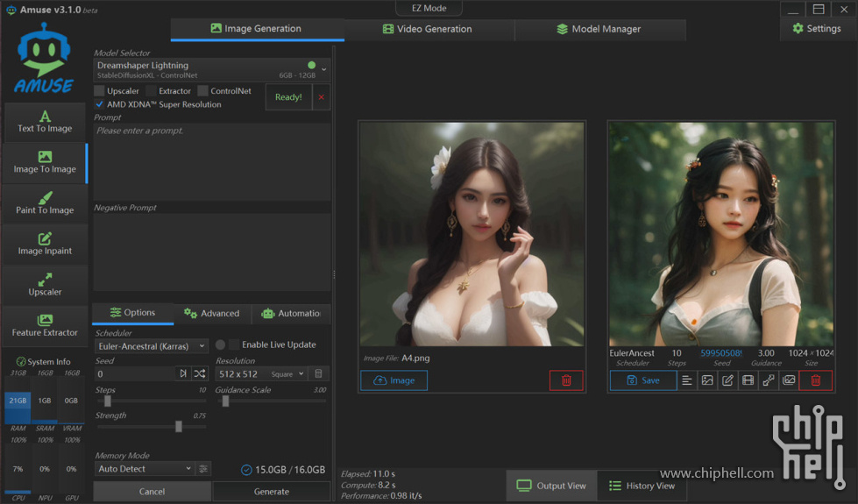Switch to History View
The width and height of the screenshot is (858, 504).
[x=642, y=486]
